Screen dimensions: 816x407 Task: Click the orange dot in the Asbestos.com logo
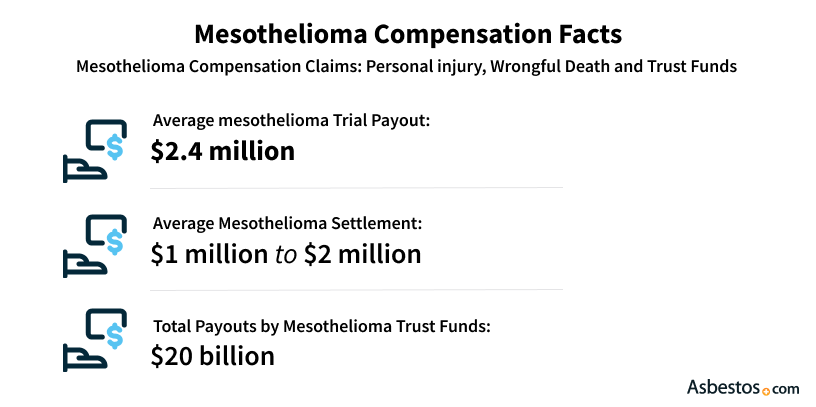click(766, 389)
